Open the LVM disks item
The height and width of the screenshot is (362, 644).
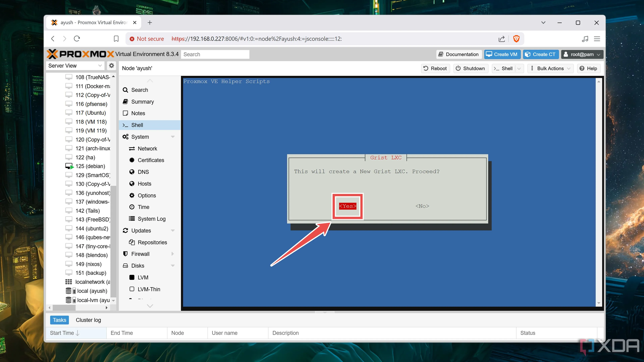click(x=149, y=278)
